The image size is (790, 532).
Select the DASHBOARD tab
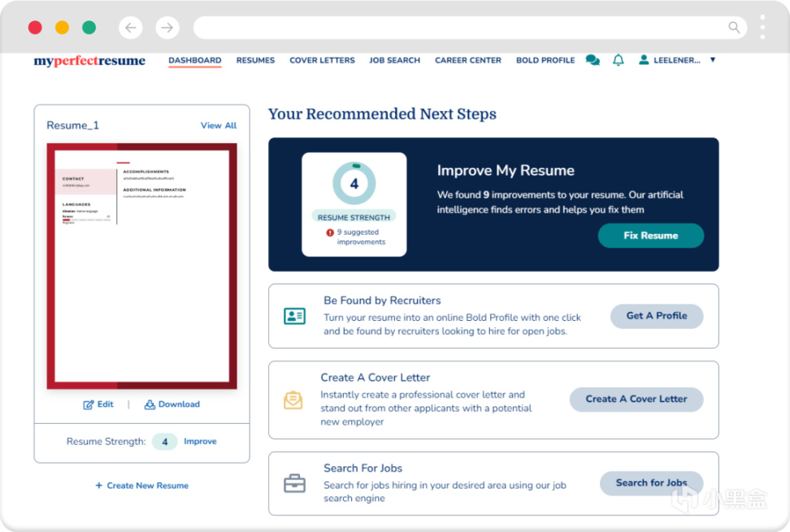(195, 60)
